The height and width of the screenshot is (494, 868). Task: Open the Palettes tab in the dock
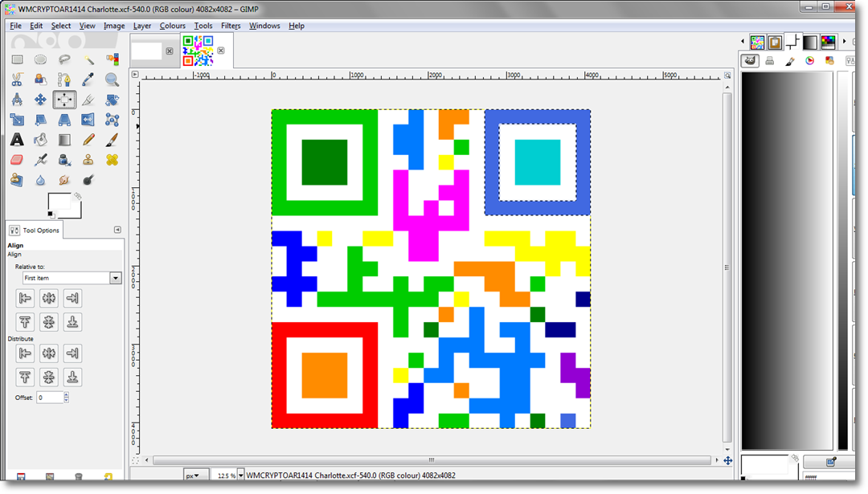click(x=828, y=42)
